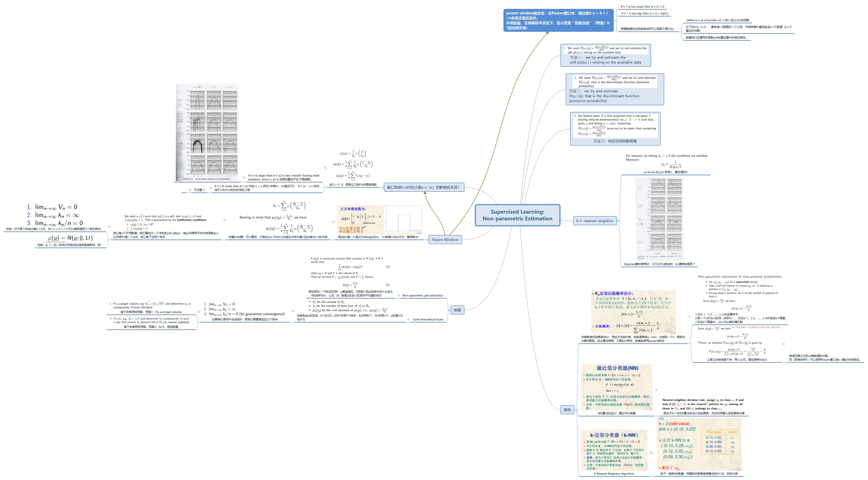
Task: Select '定义一个 δ，再联立之前Pn的概率函数' text
Action: (x=353, y=184)
